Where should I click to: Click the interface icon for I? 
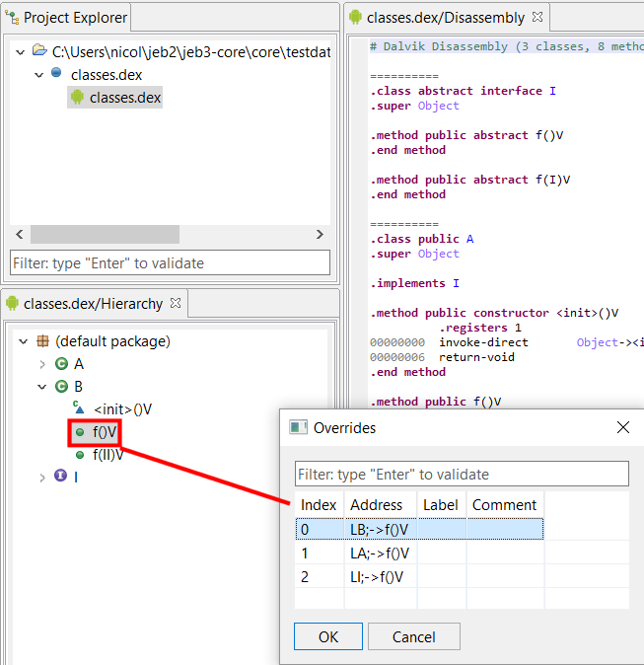click(60, 476)
